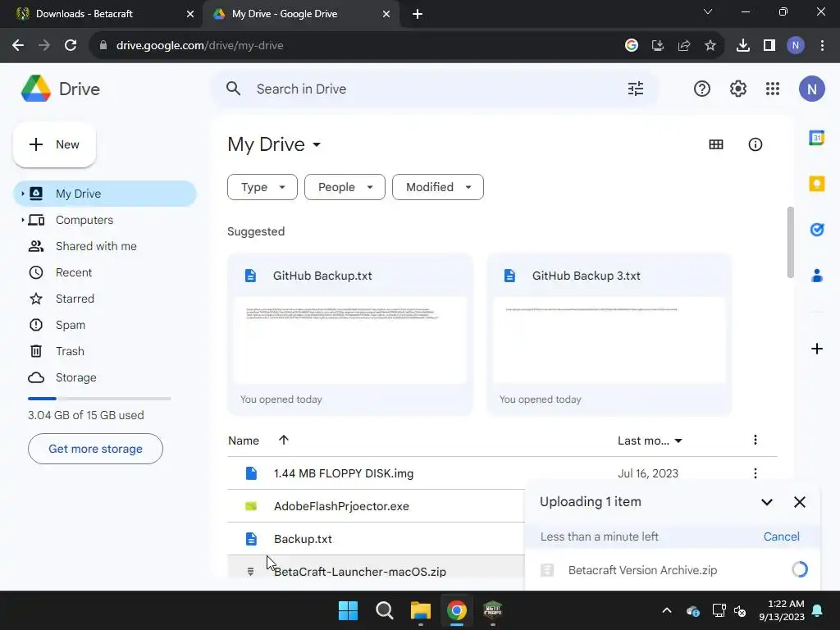Open Google Keep side panel

[x=816, y=184]
